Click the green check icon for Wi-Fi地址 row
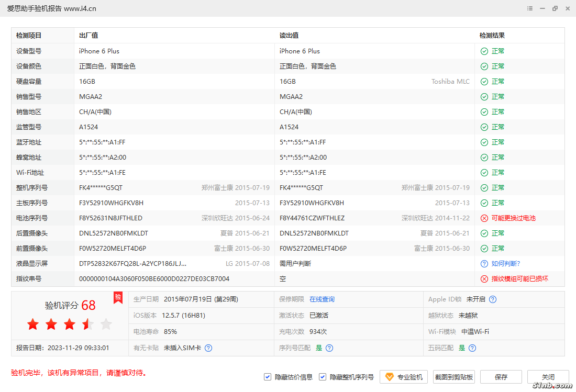Viewport: 576px width, 392px height. [x=484, y=173]
